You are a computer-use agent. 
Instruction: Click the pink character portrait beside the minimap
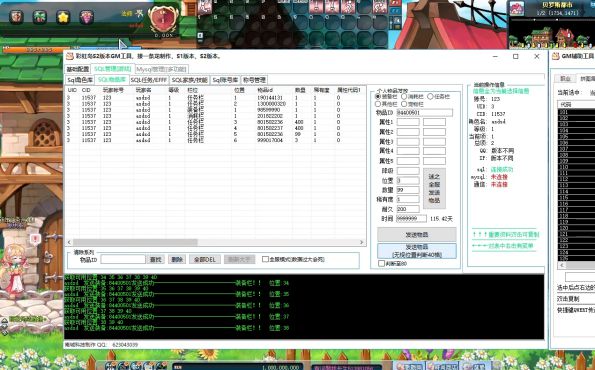(516, 8)
